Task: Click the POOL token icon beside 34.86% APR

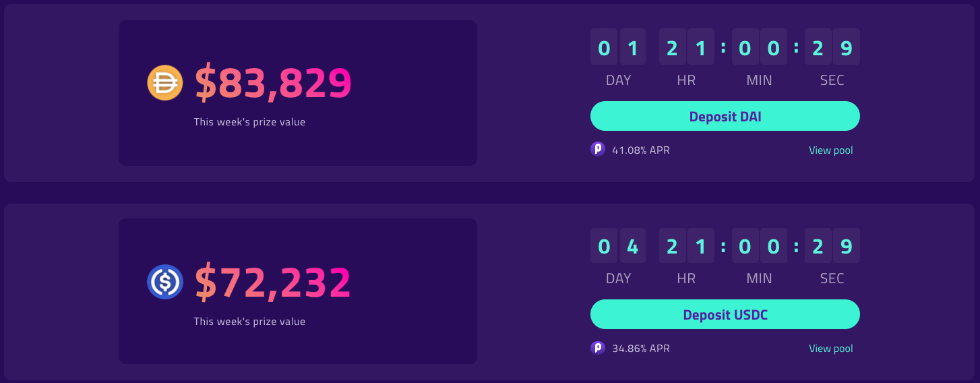Action: coord(598,348)
